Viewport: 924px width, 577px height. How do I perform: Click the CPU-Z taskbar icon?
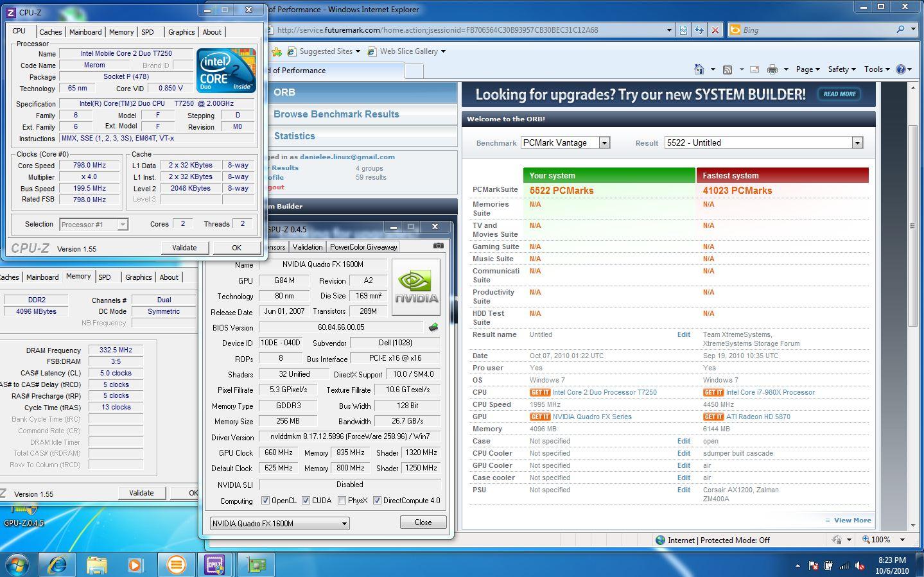point(215,564)
